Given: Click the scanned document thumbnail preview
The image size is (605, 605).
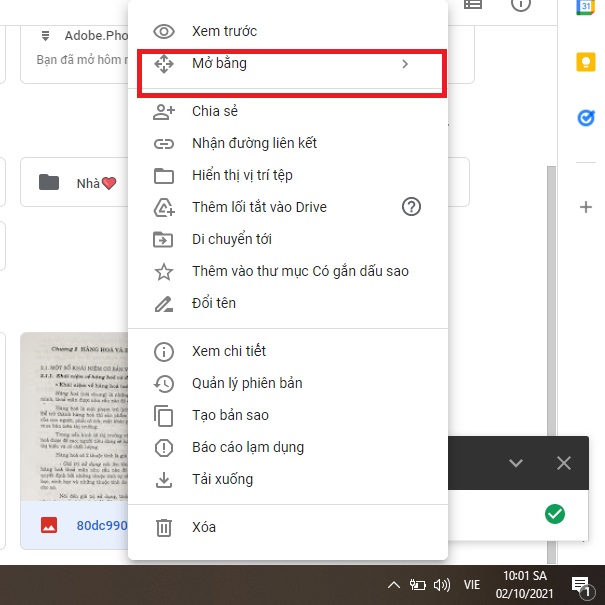Looking at the screenshot, I should pyautogui.click(x=74, y=416).
